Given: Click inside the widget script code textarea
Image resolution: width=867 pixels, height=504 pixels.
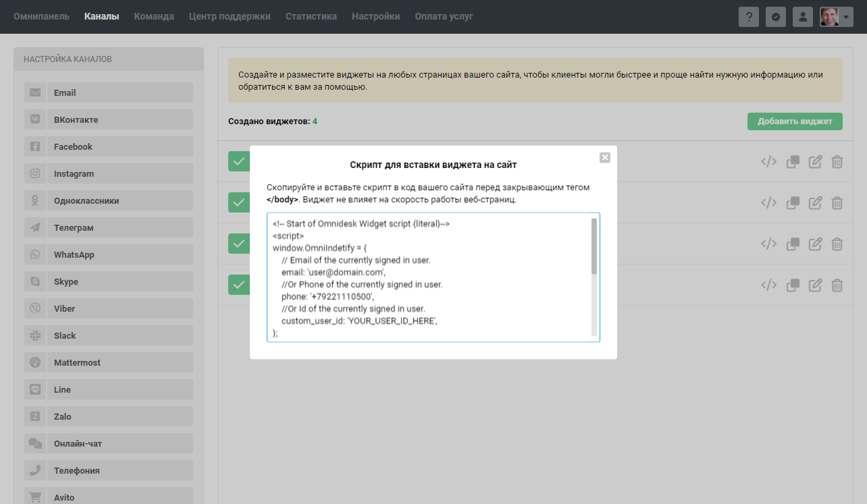Looking at the screenshot, I should [433, 277].
